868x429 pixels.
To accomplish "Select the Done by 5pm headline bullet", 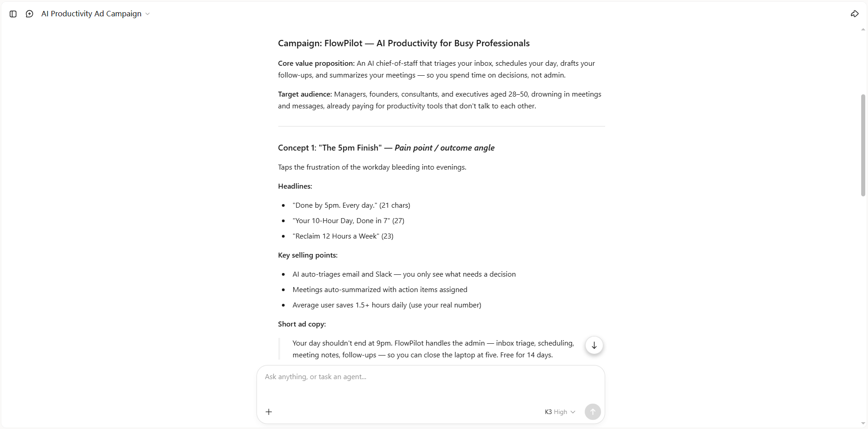I will pos(351,205).
